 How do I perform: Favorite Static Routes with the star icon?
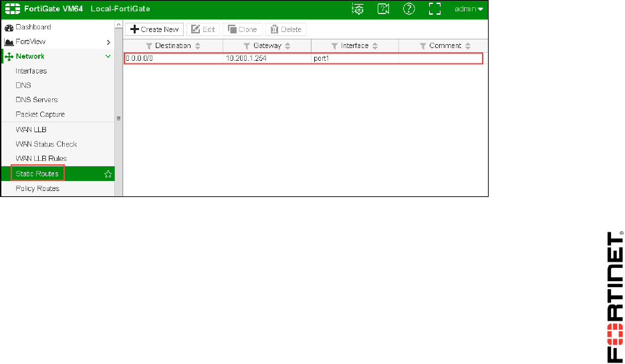click(x=108, y=174)
